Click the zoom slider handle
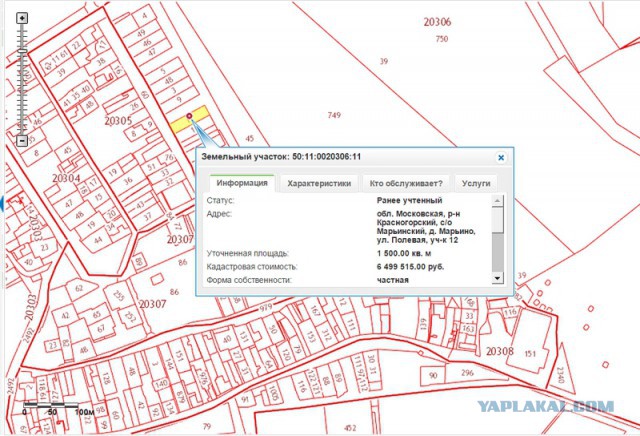Viewport: 640px width, 436px height. click(x=23, y=48)
